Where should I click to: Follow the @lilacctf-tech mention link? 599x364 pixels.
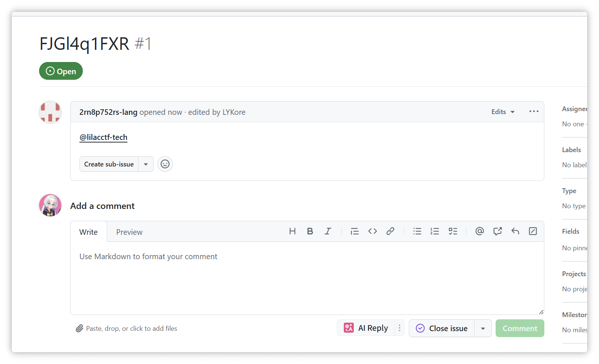point(103,137)
